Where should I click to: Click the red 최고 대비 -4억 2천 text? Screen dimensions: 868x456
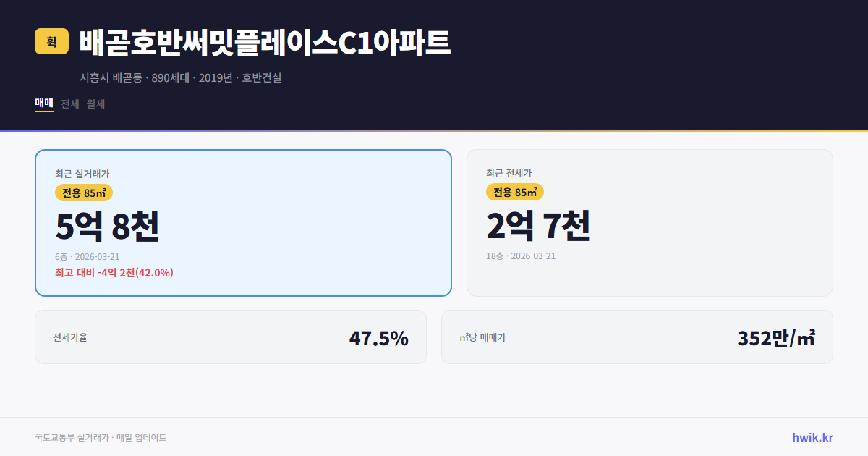click(x=114, y=274)
